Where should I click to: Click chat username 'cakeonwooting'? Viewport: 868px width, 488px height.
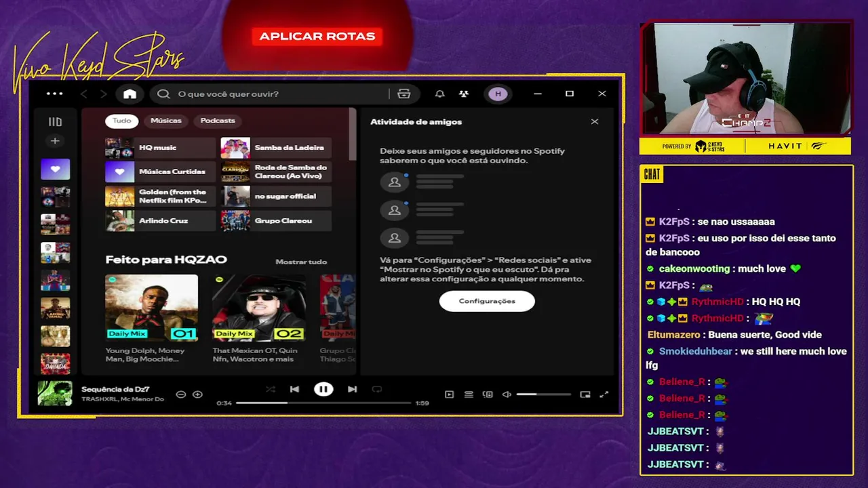pyautogui.click(x=694, y=269)
